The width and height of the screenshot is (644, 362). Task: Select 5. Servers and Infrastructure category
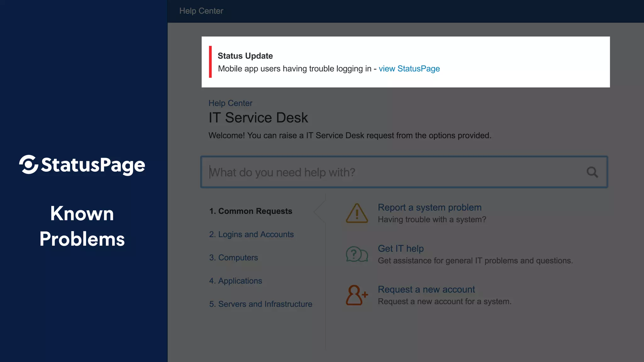point(261,304)
